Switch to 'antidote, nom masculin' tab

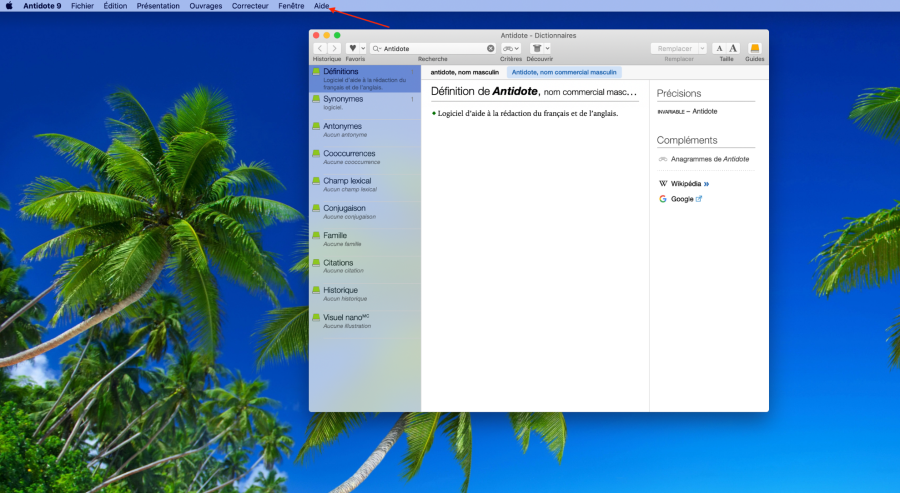point(464,72)
